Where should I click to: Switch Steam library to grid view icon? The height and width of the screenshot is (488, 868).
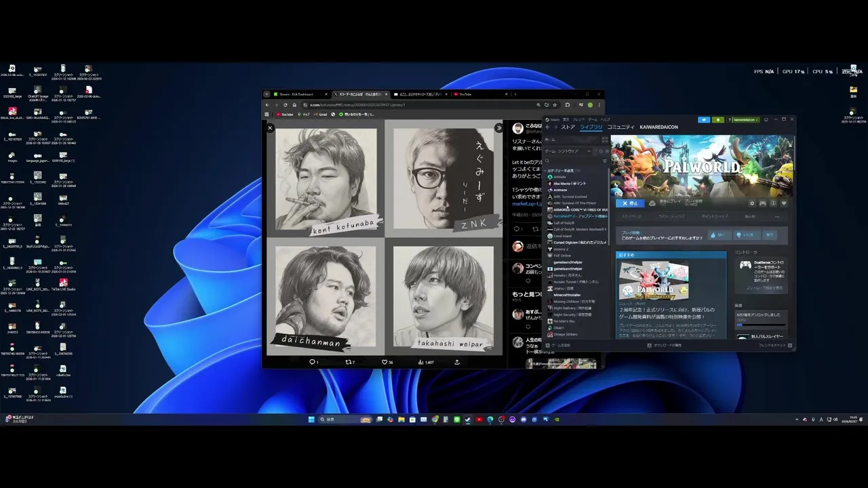[605, 140]
